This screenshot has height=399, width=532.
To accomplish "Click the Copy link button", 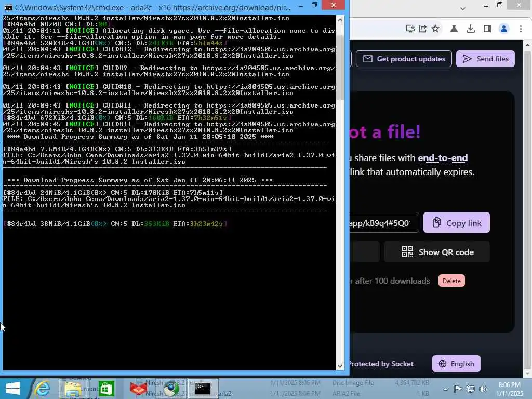I will pos(456,222).
